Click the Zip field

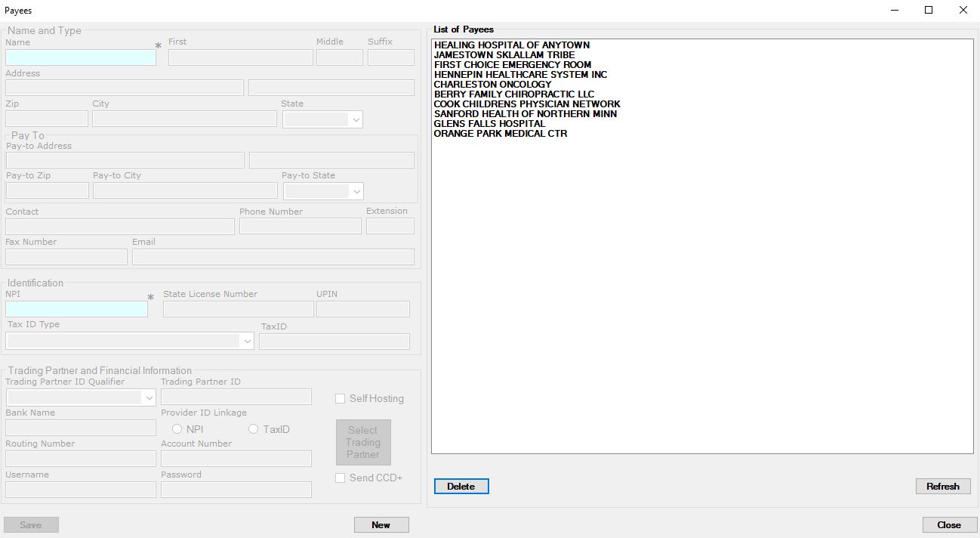coord(47,119)
